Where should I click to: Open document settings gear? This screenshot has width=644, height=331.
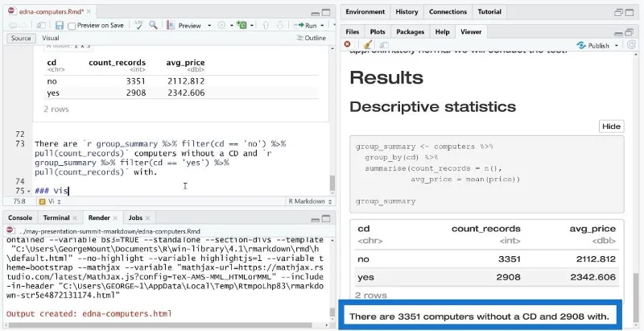click(221, 26)
